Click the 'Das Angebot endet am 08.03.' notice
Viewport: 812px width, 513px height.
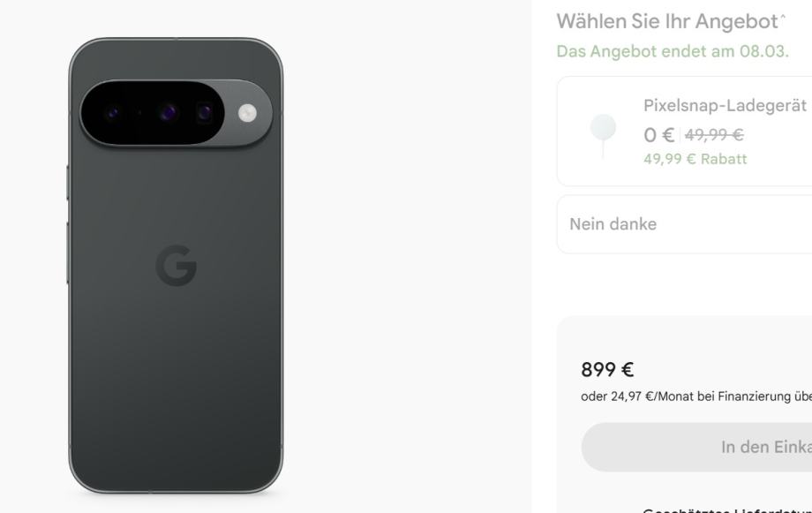point(673,51)
